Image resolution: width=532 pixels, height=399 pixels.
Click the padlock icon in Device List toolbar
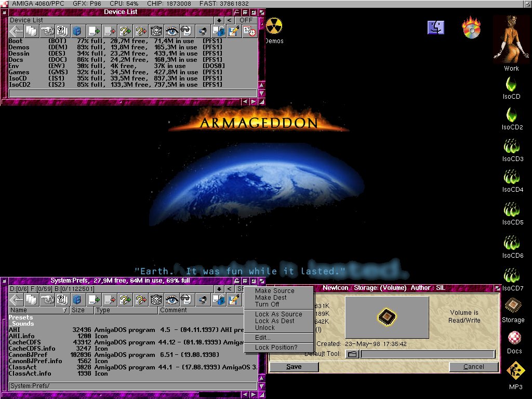point(219,31)
